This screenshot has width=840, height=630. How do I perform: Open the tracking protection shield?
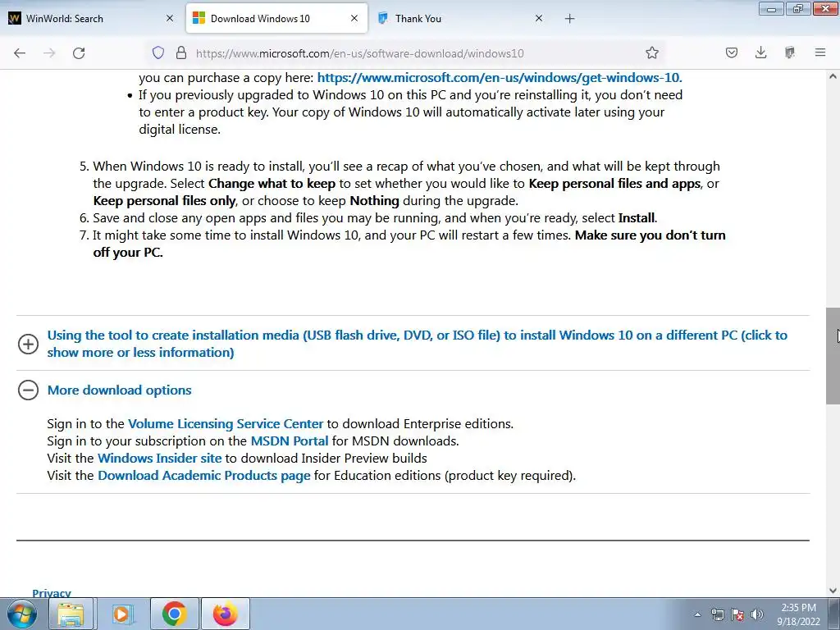click(158, 52)
